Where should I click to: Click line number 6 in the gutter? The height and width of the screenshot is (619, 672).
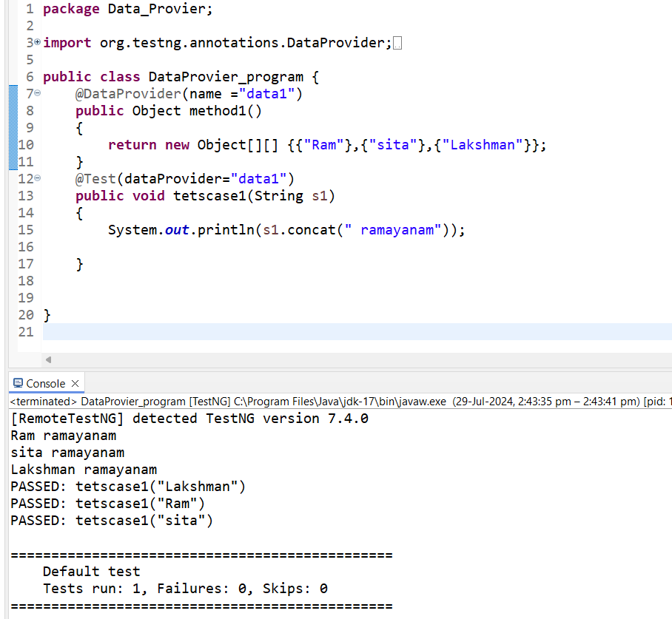pos(30,77)
